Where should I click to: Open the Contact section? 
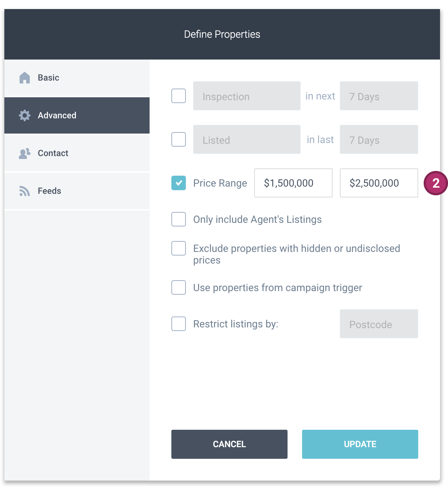pyautogui.click(x=53, y=153)
